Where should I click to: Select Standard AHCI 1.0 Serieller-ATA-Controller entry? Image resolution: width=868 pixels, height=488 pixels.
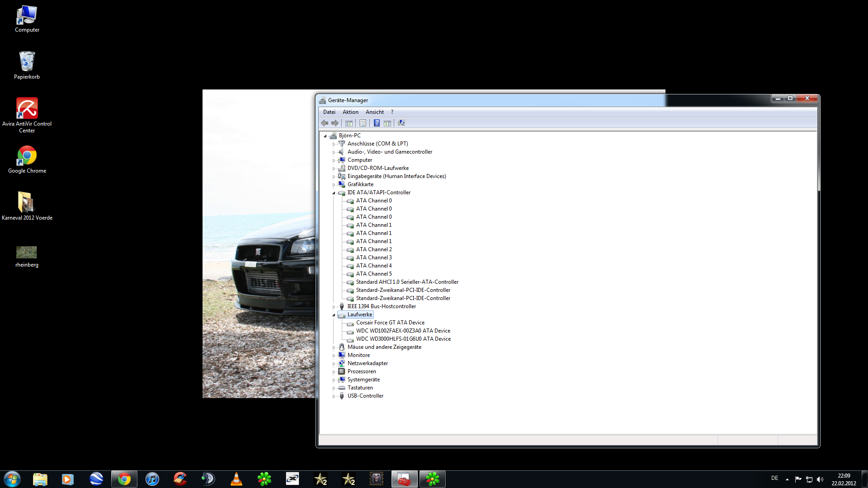(407, 282)
